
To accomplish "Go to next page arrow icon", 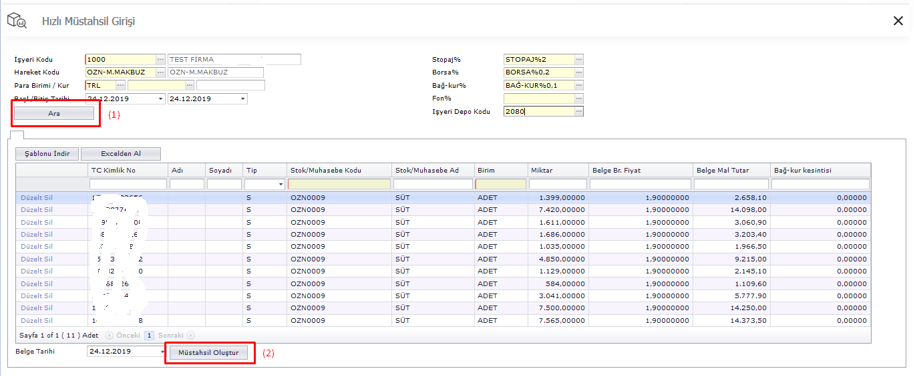I will tap(191, 336).
